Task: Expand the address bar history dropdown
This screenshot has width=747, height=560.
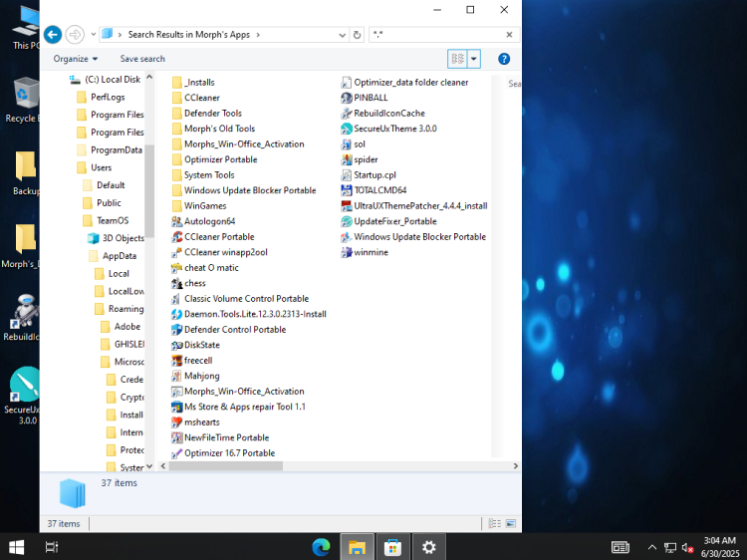Action: 342,35
